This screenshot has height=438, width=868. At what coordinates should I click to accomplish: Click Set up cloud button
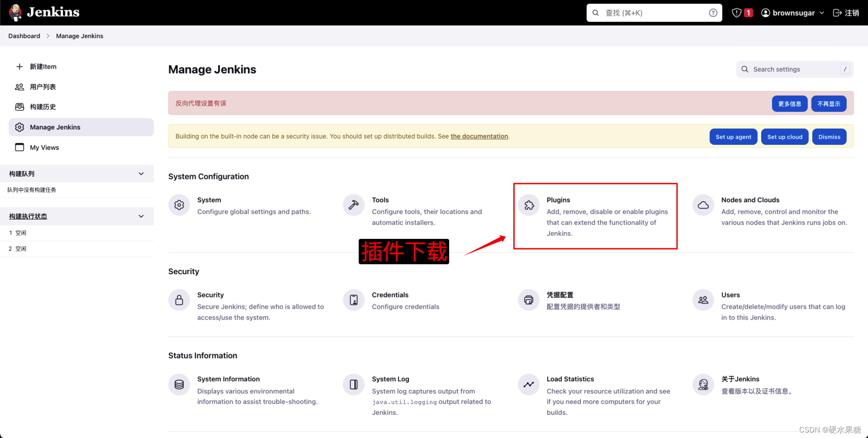click(x=785, y=137)
